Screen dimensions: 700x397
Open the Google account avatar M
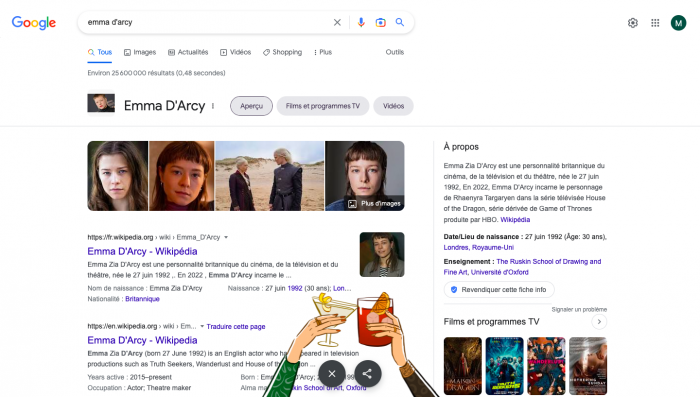click(678, 23)
